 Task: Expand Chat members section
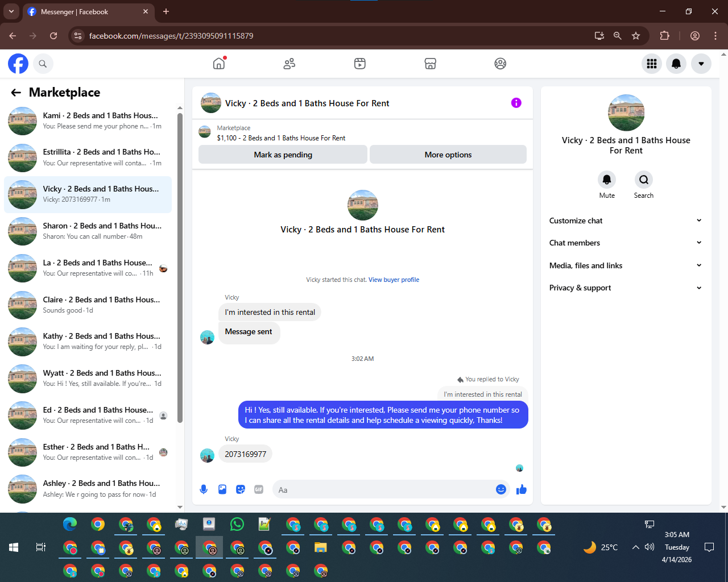coord(626,243)
